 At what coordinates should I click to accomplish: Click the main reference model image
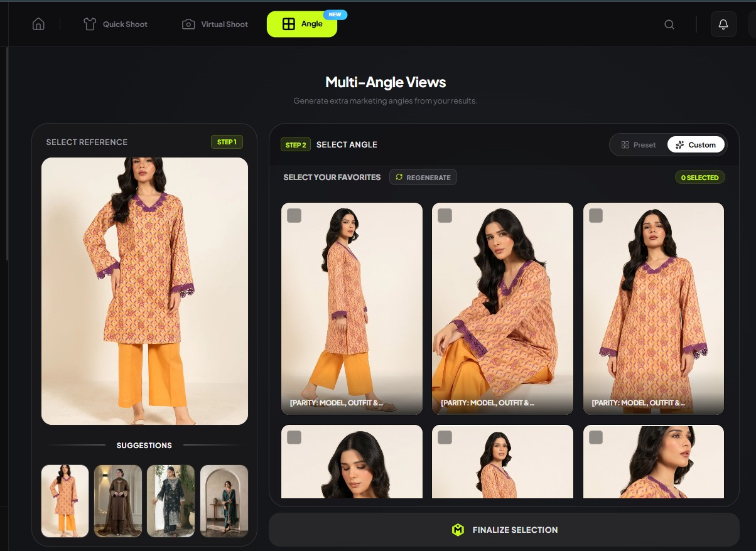(144, 291)
